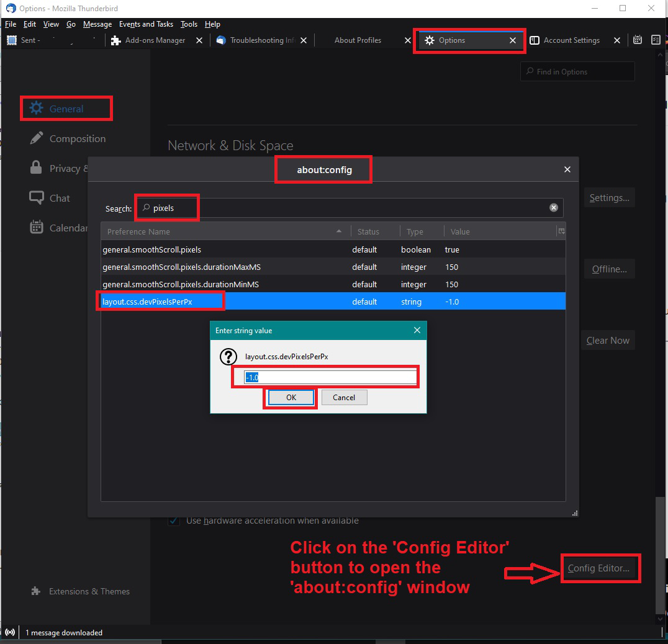This screenshot has height=644, width=668.
Task: Switch to the Account Settings tab
Action: pyautogui.click(x=571, y=40)
